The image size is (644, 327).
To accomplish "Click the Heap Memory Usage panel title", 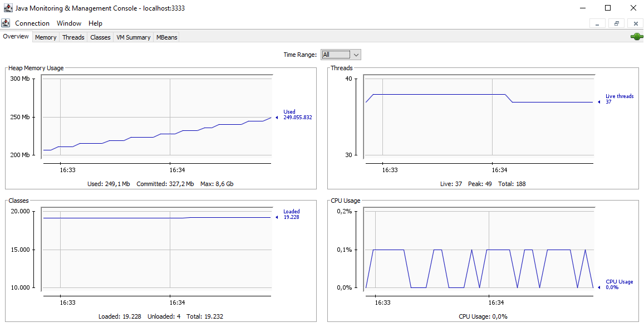I will [x=36, y=68].
